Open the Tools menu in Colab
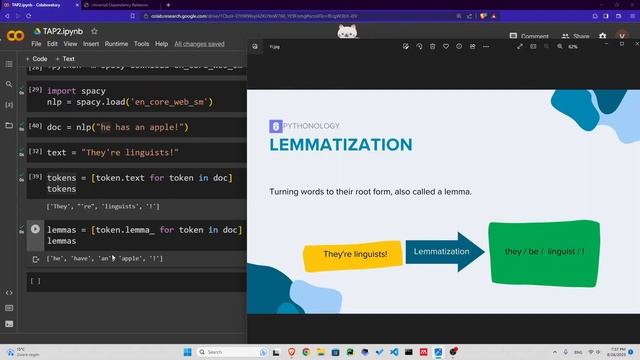This screenshot has width=640, height=360. pyautogui.click(x=141, y=44)
